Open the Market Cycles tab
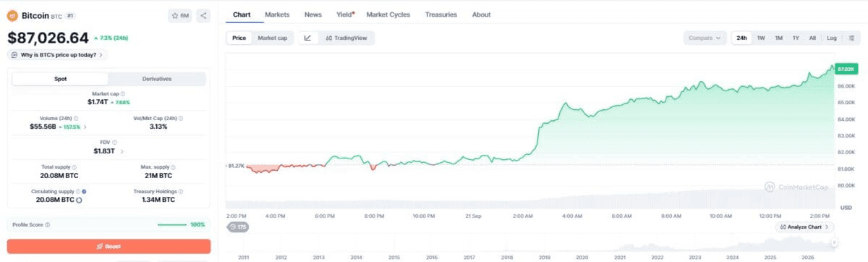This screenshot has height=262, width=868. pos(388,14)
